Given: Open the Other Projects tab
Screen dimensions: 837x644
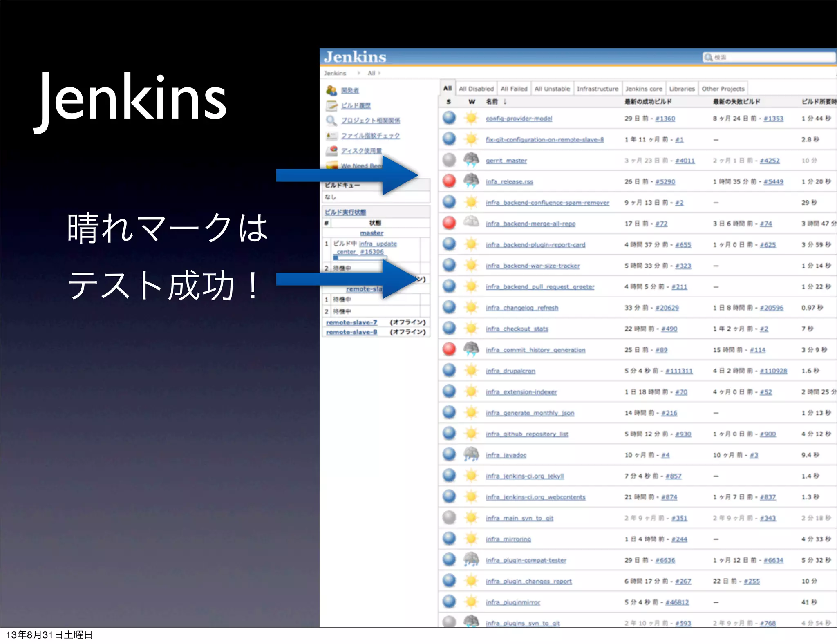Looking at the screenshot, I should (723, 89).
